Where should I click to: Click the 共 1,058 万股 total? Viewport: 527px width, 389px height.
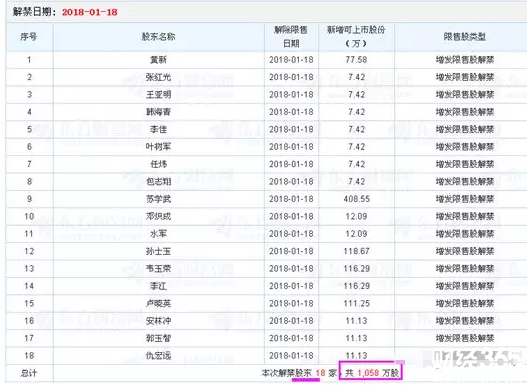click(372, 373)
